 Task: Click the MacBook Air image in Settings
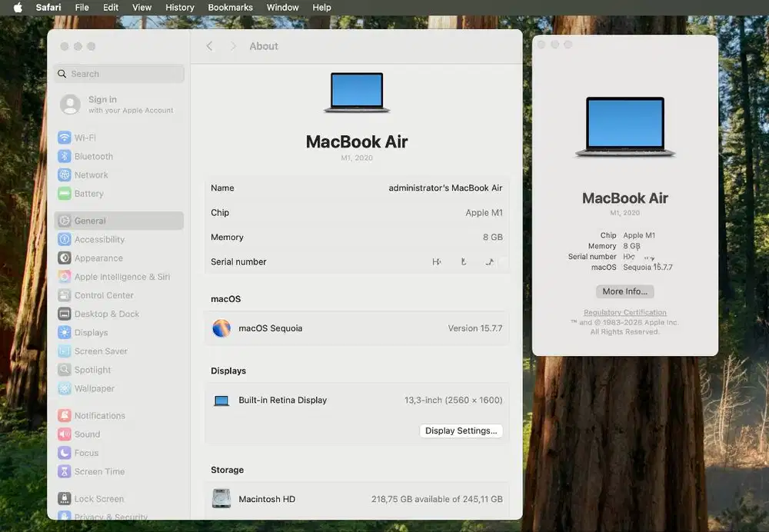coord(357,93)
